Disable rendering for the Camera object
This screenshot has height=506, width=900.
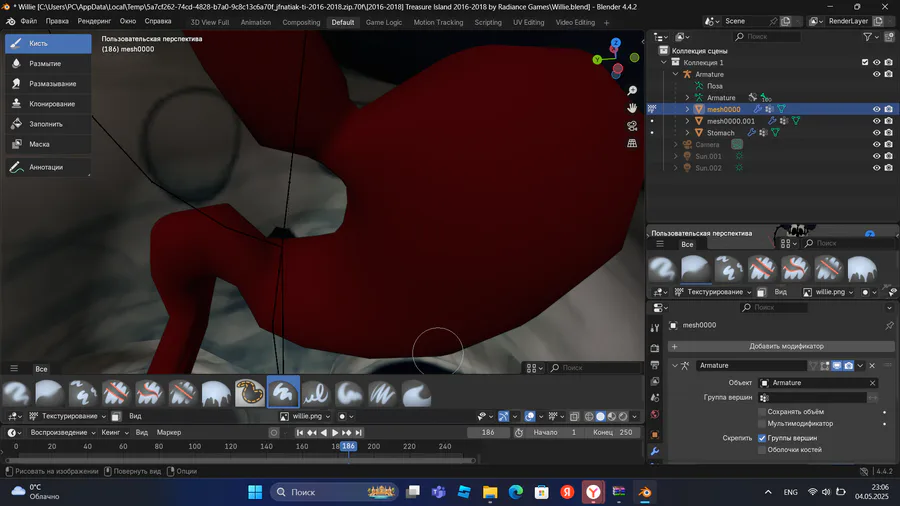pos(889,145)
